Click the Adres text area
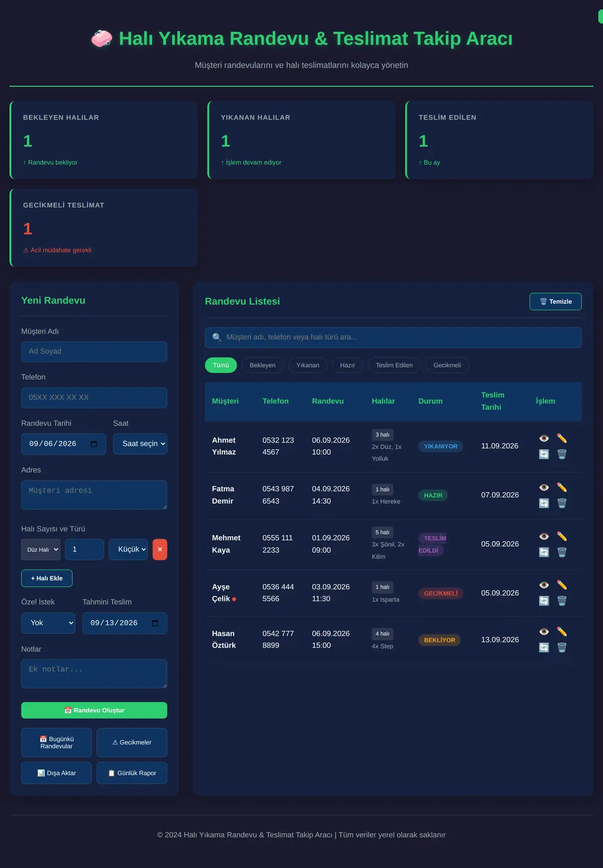Viewport: 603px width, 868px height. [94, 495]
